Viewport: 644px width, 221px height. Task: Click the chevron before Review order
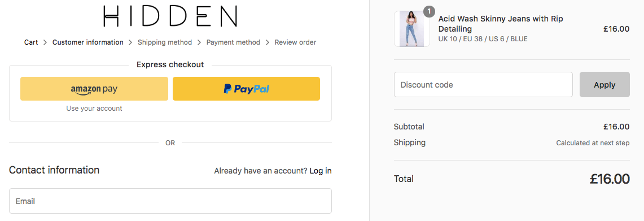point(268,42)
